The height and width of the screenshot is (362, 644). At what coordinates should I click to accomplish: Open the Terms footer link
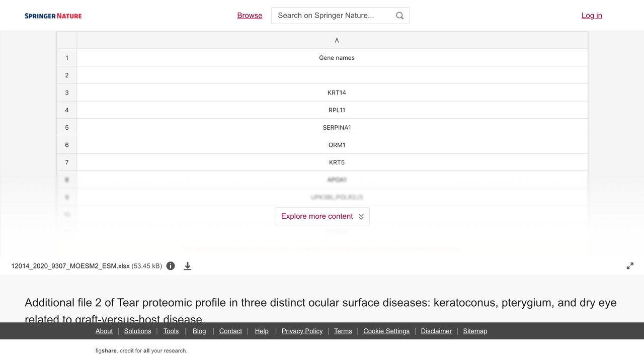tap(343, 331)
